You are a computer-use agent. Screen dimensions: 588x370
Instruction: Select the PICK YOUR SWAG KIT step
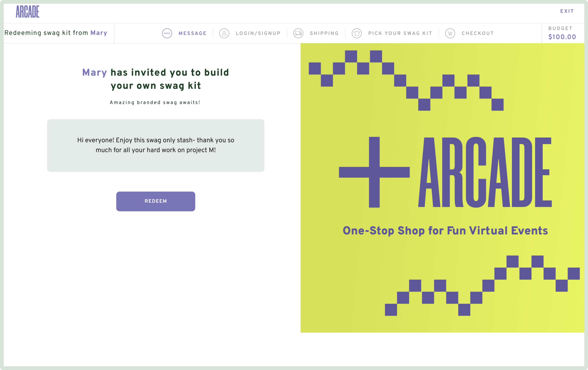400,33
